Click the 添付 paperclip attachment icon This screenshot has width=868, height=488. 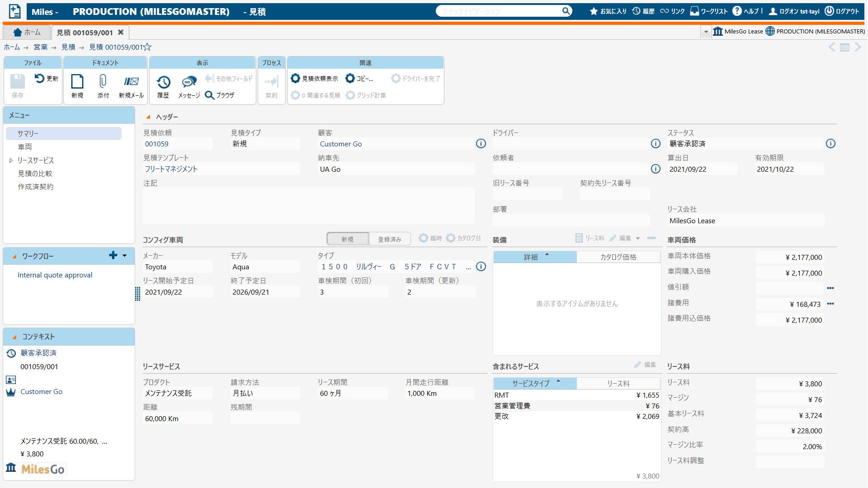[x=103, y=82]
